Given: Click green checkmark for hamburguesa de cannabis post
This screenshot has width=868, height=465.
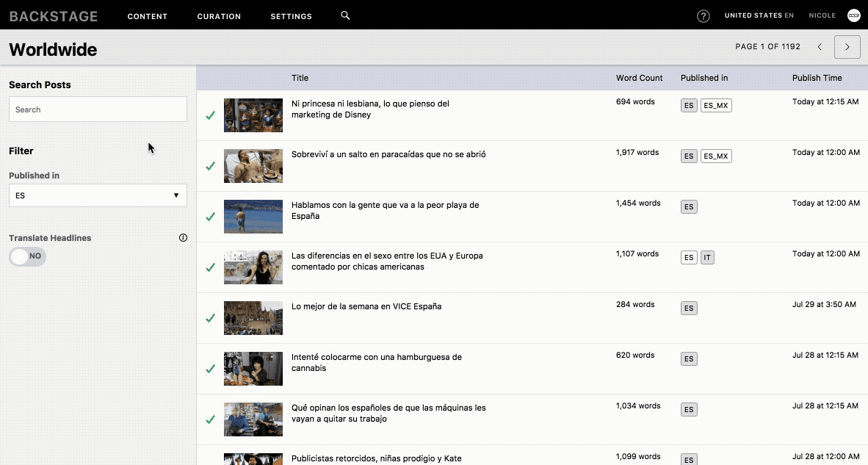Looking at the screenshot, I should [x=210, y=369].
